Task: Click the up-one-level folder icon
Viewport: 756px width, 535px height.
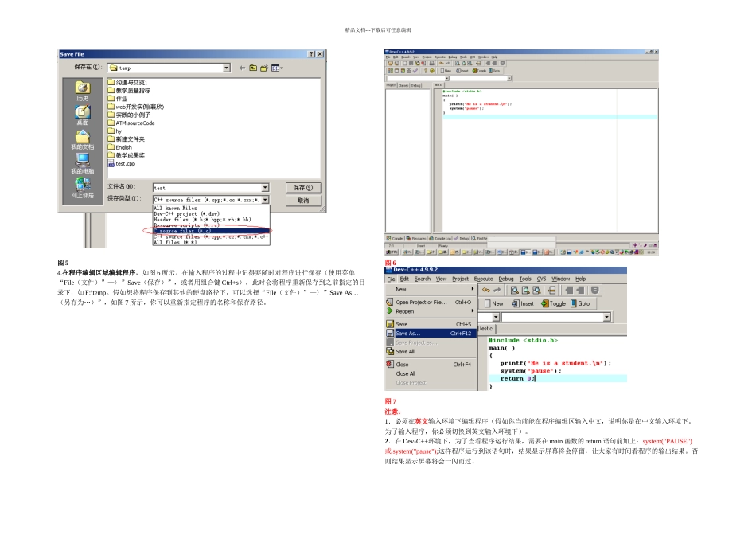Action: tap(253, 68)
